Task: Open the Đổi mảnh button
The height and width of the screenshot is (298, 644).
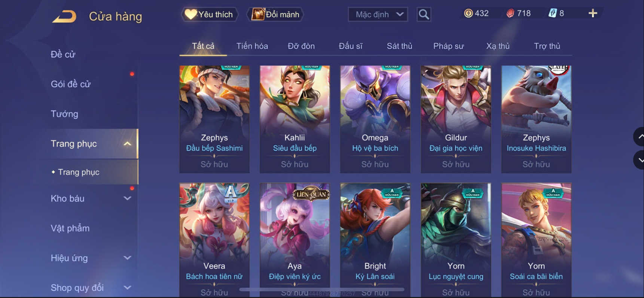Action: click(x=275, y=15)
